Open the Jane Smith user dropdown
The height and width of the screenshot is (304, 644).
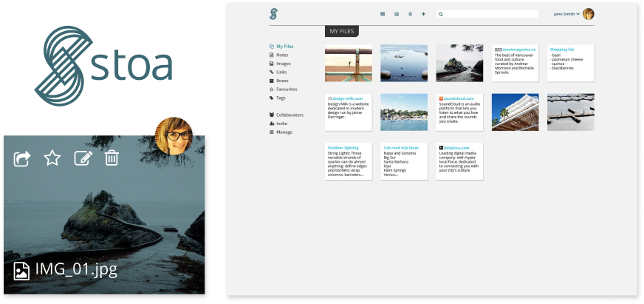point(566,14)
